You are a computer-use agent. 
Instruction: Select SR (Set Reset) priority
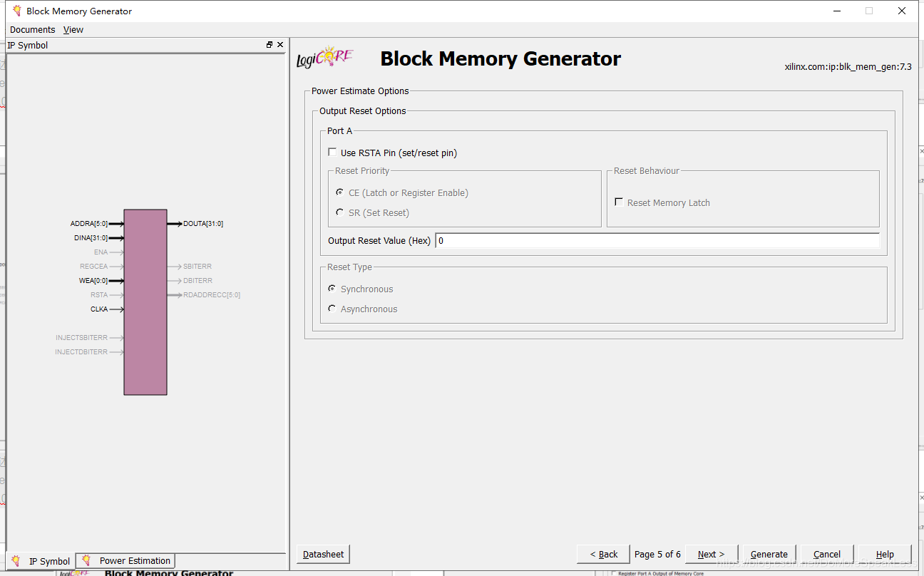(339, 212)
